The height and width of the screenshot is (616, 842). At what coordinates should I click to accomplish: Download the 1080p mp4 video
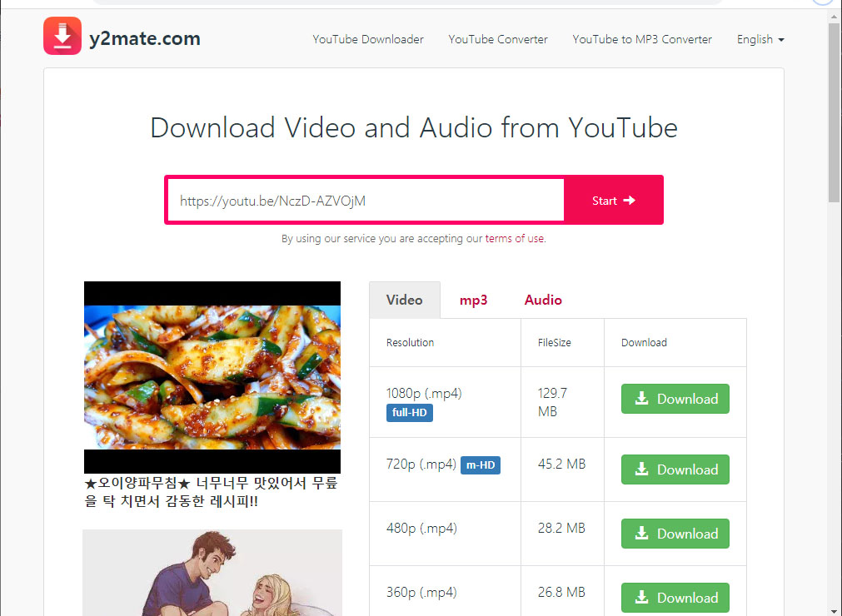pyautogui.click(x=675, y=399)
